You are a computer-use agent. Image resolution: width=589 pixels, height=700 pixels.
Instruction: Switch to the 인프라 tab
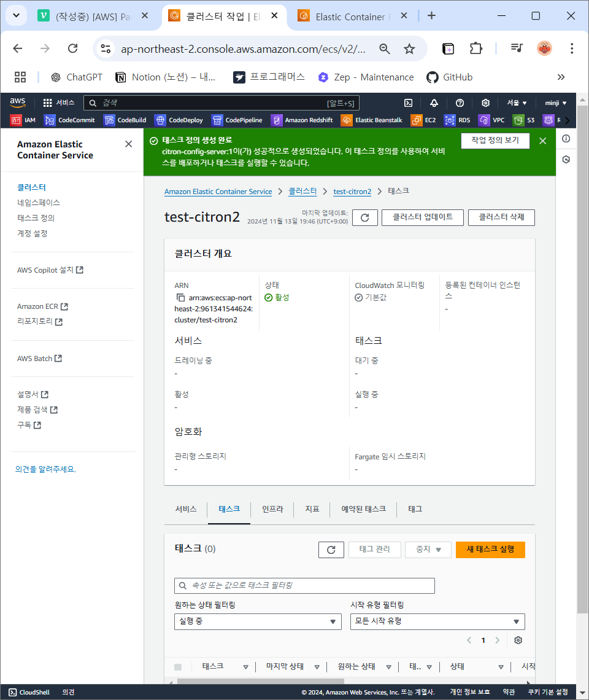(272, 510)
